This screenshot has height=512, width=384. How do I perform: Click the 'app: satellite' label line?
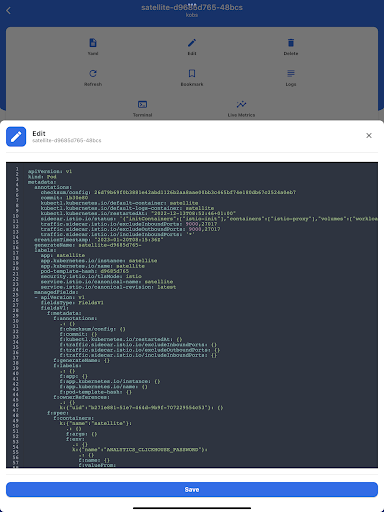pos(63,255)
